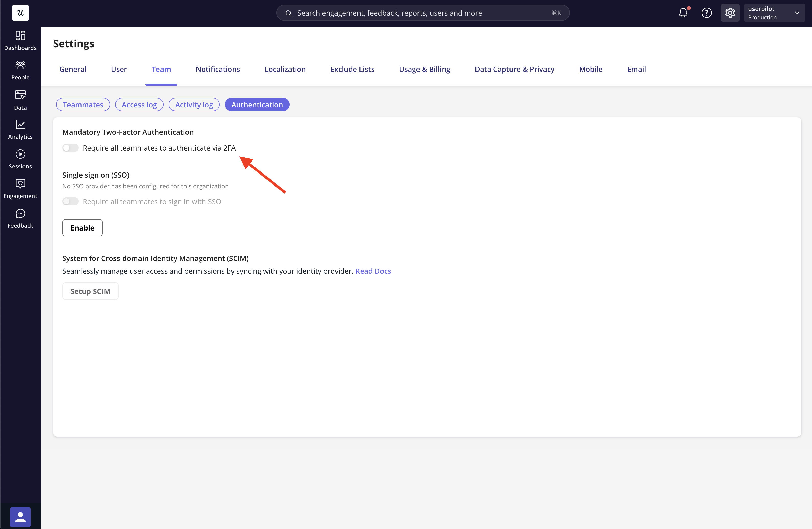Click the notifications bell icon

[x=683, y=13]
